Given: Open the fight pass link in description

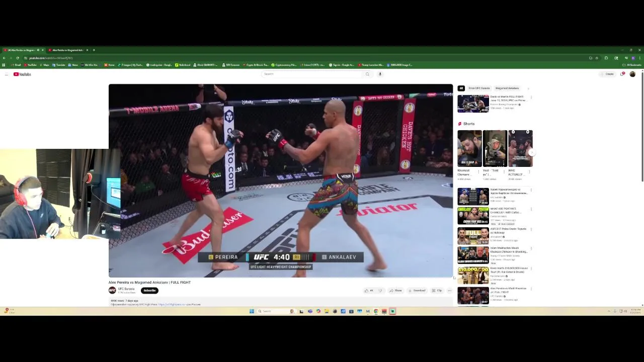Looking at the screenshot, I should [172, 305].
